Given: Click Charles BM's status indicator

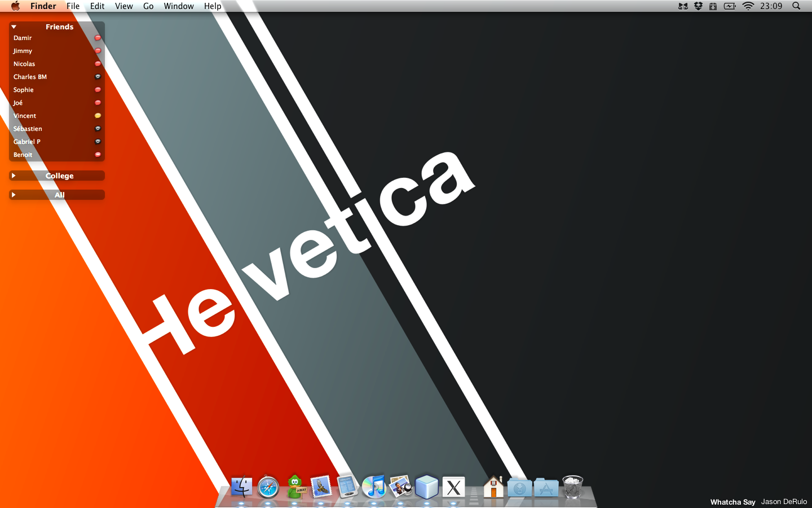Looking at the screenshot, I should [x=98, y=77].
